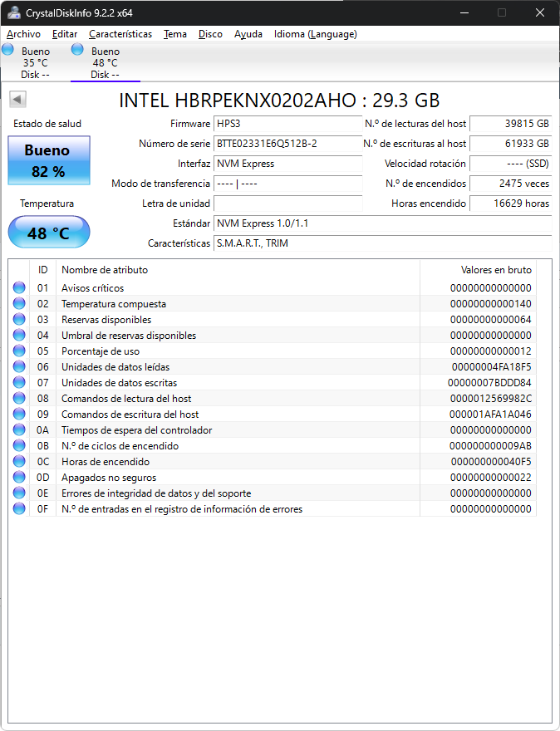Click status orb for Errores de integridad row
This screenshot has height=731, width=560.
(19, 493)
